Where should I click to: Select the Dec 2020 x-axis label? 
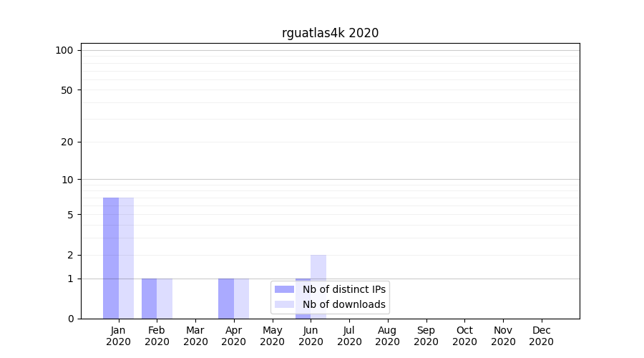pos(541,336)
